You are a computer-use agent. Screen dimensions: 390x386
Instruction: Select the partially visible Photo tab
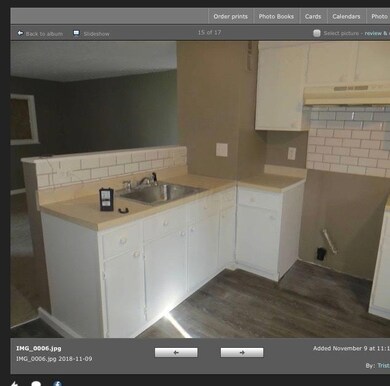tap(379, 16)
